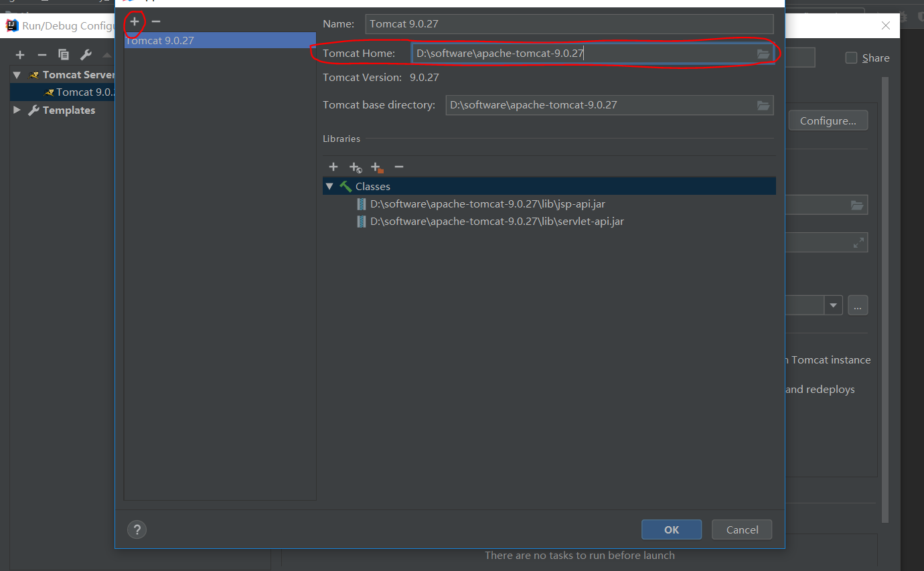Click folder browse icon in Run/Debug window

tap(857, 205)
